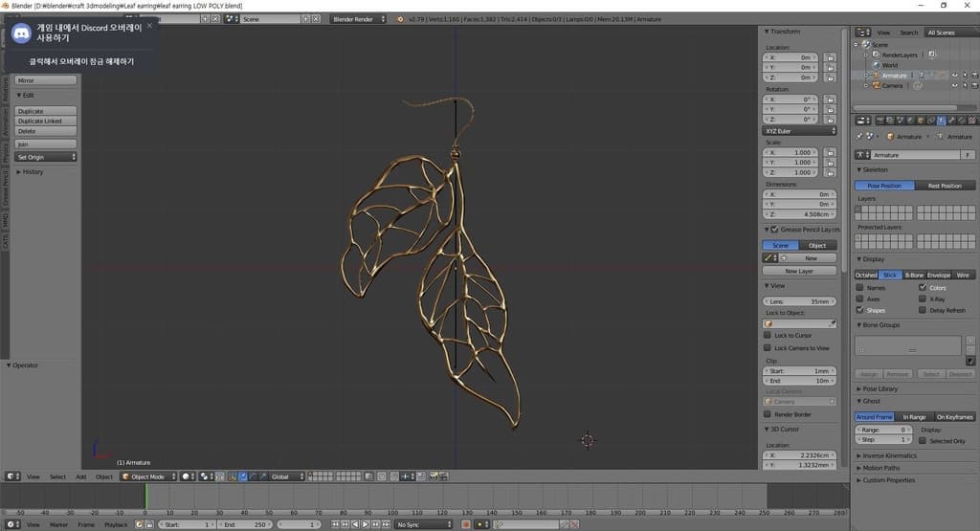Image resolution: width=980 pixels, height=531 pixels.
Task: Enable Lock Camera to View checkbox
Action: tap(768, 348)
